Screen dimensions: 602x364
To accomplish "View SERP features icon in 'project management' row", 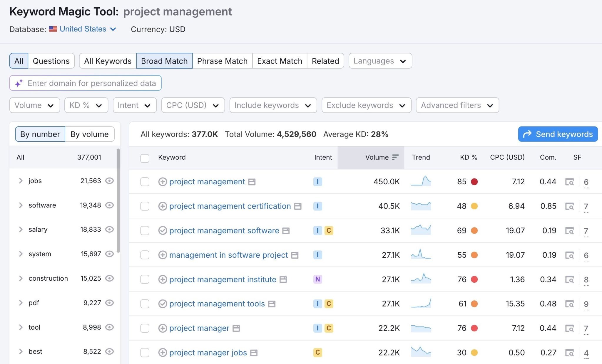I will (569, 182).
